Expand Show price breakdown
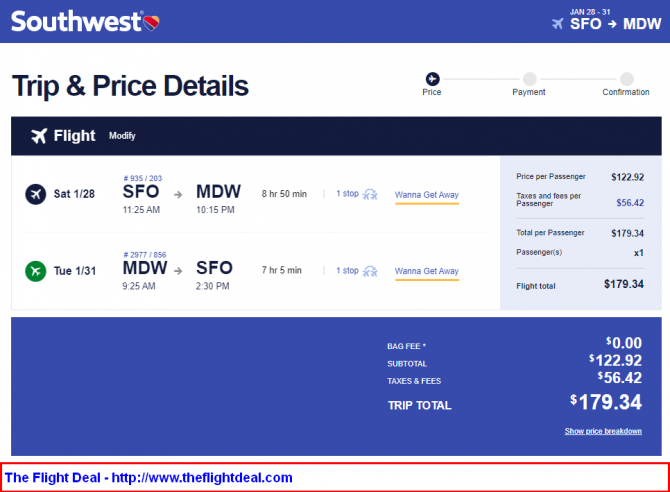The height and width of the screenshot is (492, 670). 603,431
